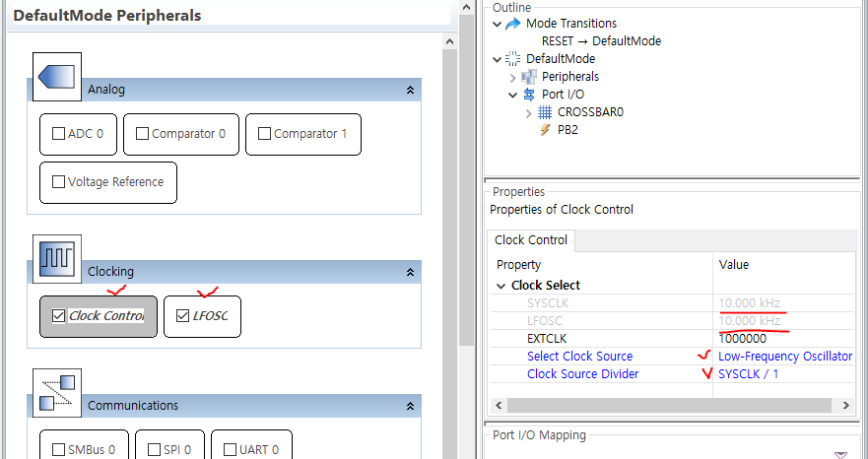This screenshot has width=868, height=459.
Task: Enable the Voltage Reference checkbox
Action: click(x=58, y=182)
